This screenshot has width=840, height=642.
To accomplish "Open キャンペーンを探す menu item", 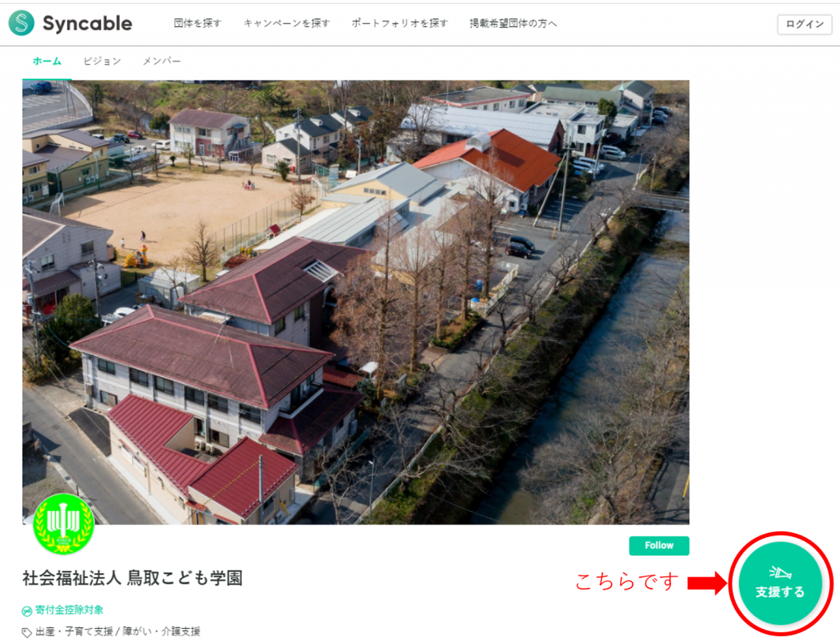I will [286, 24].
